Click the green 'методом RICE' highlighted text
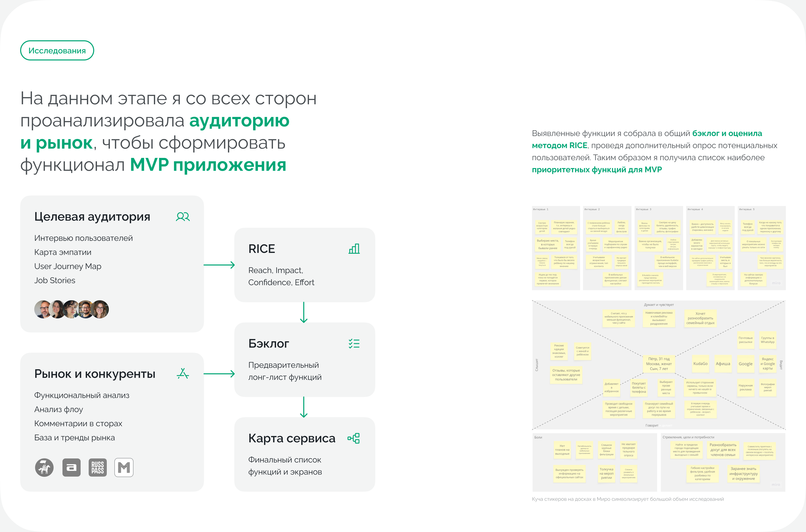 point(560,145)
